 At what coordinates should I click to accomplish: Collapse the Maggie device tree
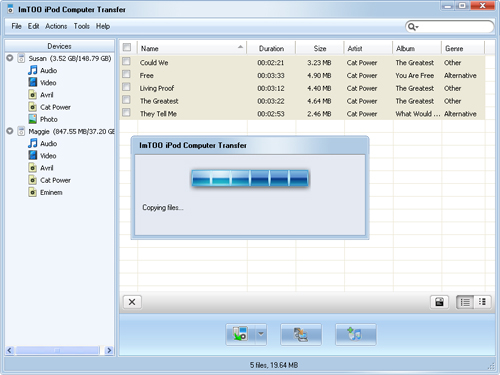pos(10,131)
